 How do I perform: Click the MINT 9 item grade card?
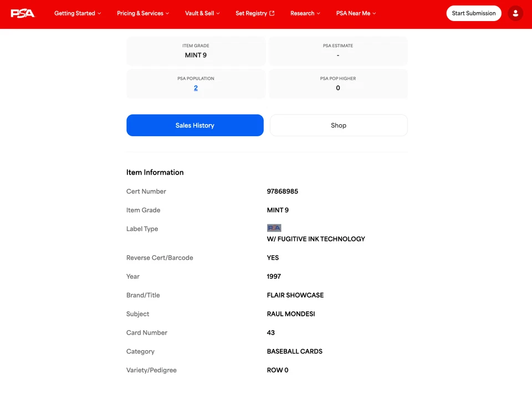196,51
